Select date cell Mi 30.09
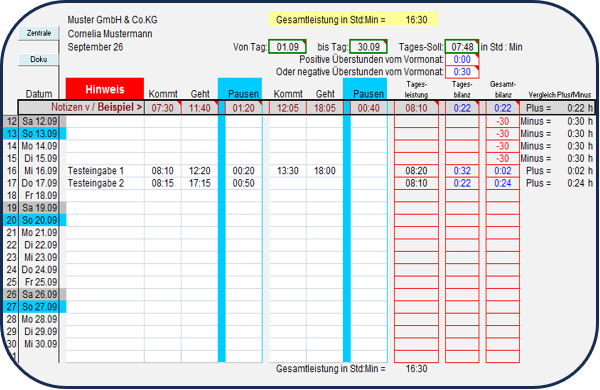Screen dimensions: 600x390 pyautogui.click(x=39, y=344)
